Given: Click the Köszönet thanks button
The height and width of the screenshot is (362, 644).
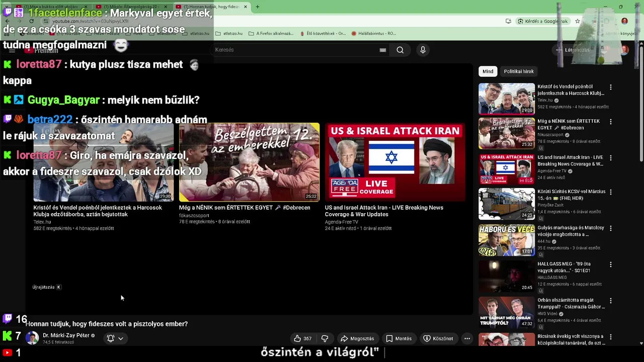Looking at the screenshot, I should coord(438,338).
